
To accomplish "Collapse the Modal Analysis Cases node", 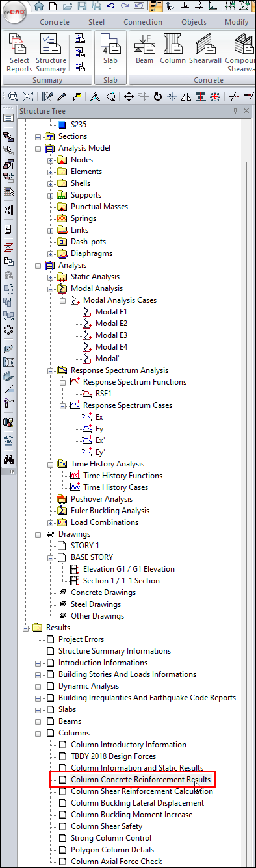I will pyautogui.click(x=63, y=300).
